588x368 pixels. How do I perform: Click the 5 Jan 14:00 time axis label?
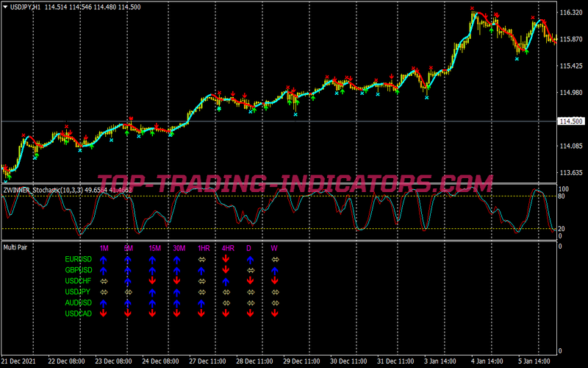(534, 361)
